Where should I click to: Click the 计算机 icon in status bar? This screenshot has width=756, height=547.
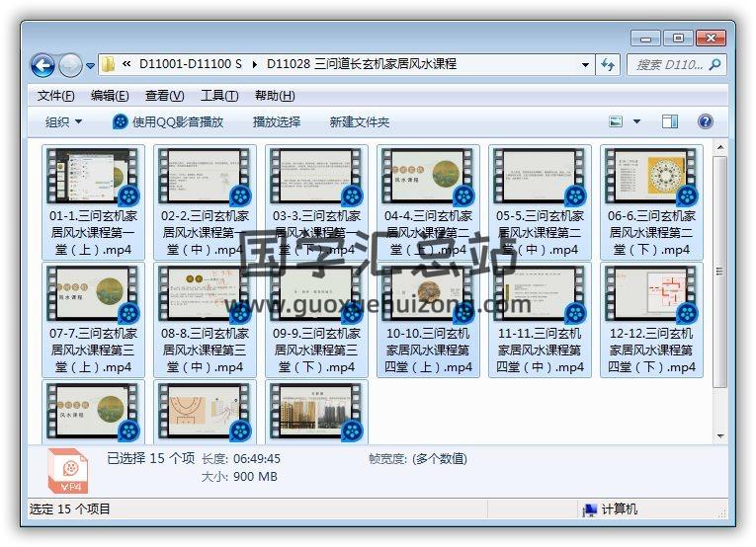pos(590,509)
